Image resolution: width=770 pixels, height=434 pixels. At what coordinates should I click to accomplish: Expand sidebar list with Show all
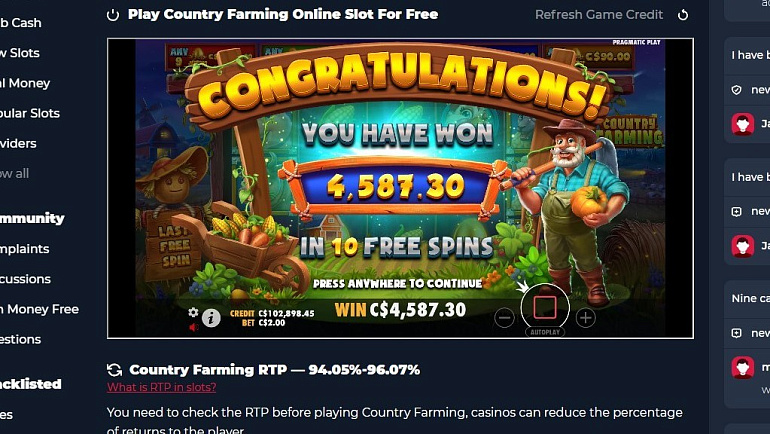[14, 173]
